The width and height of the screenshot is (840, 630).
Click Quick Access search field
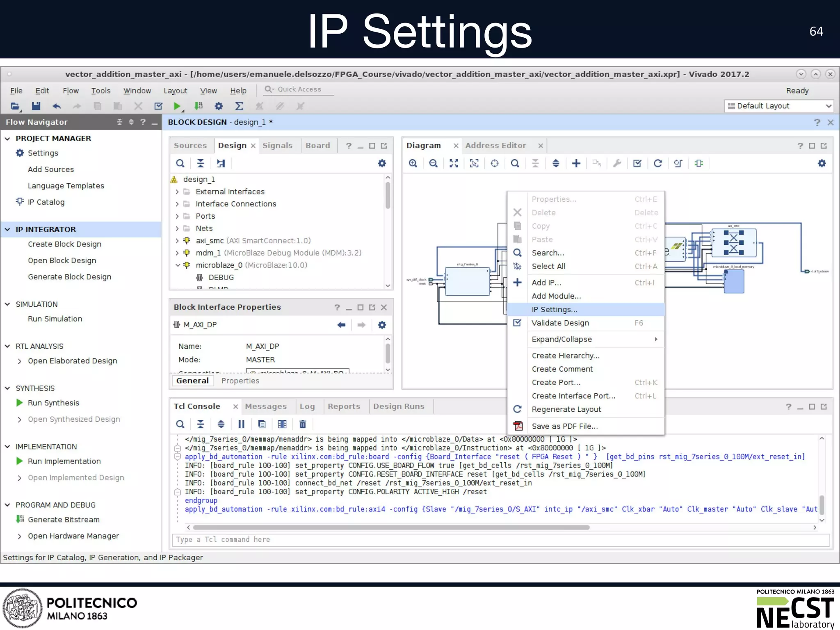(x=299, y=89)
